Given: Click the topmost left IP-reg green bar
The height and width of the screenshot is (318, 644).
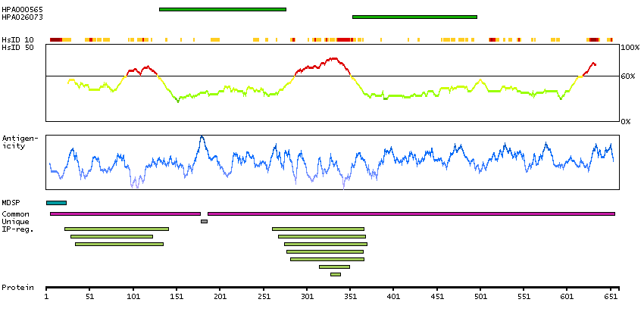Looking at the screenshot, I should tap(116, 229).
